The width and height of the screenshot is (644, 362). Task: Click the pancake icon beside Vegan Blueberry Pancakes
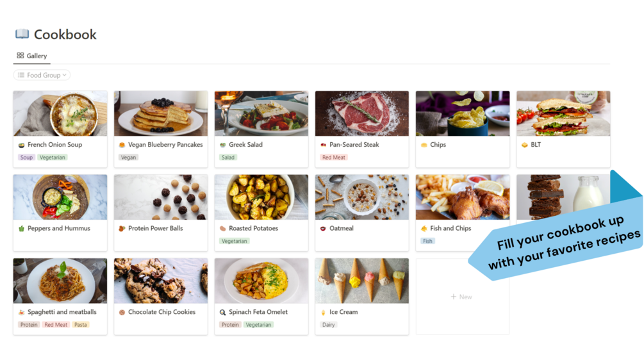coord(122,145)
